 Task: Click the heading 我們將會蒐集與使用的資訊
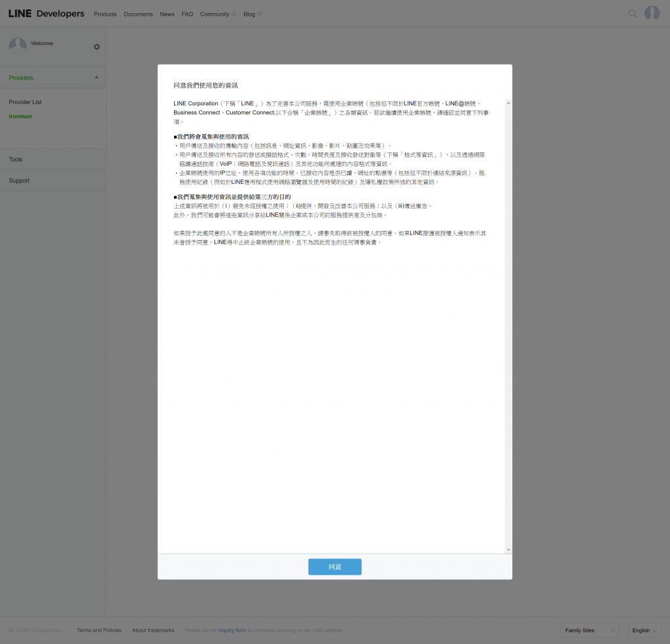(211, 137)
